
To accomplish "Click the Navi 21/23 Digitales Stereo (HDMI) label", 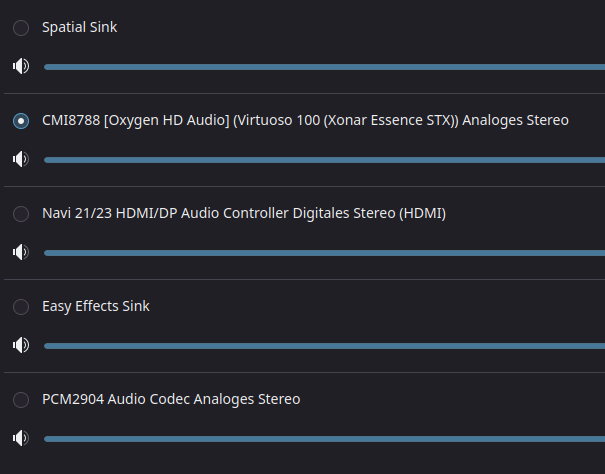I will coord(244,213).
